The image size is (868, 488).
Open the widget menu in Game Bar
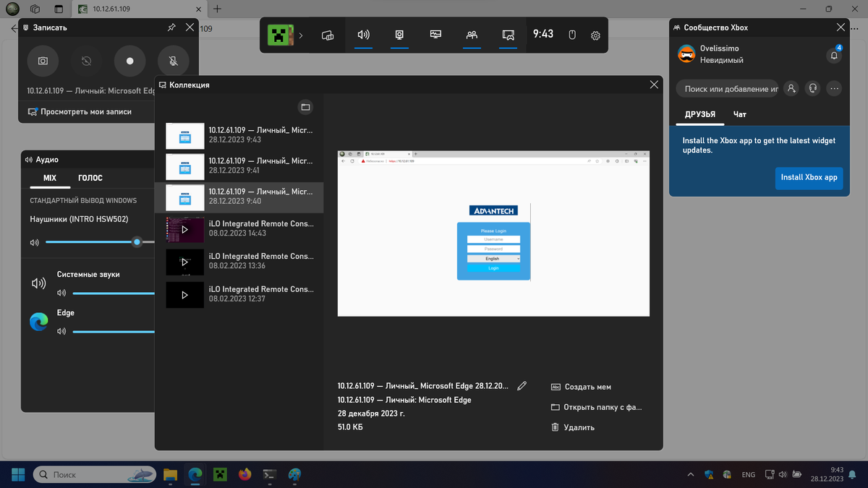(328, 35)
